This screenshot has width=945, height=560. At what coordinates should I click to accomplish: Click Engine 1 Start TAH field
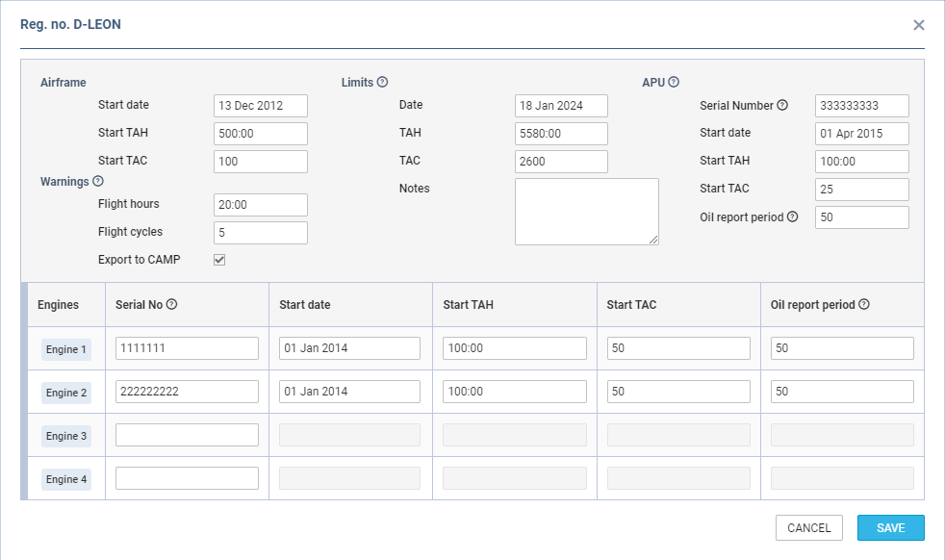pyautogui.click(x=514, y=348)
